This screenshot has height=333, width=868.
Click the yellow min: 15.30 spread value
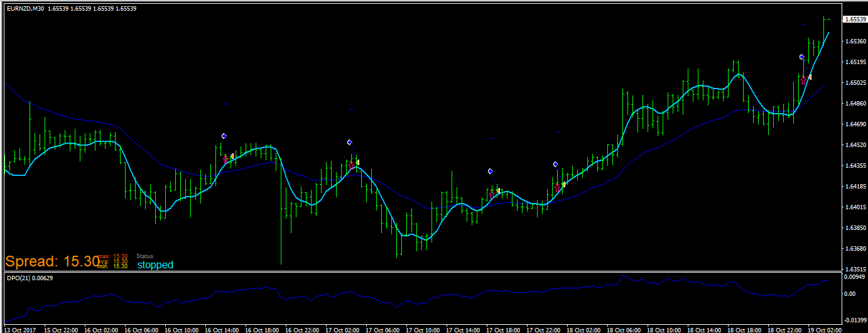click(x=113, y=266)
